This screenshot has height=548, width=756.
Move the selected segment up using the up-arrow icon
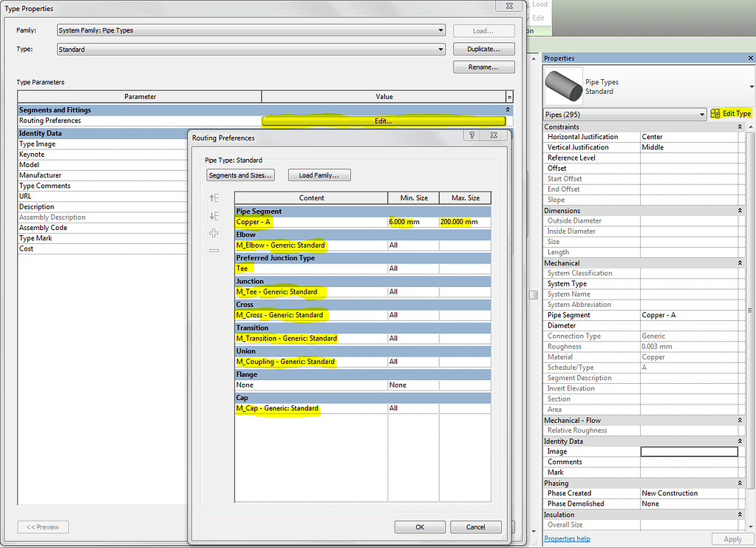[x=214, y=198]
